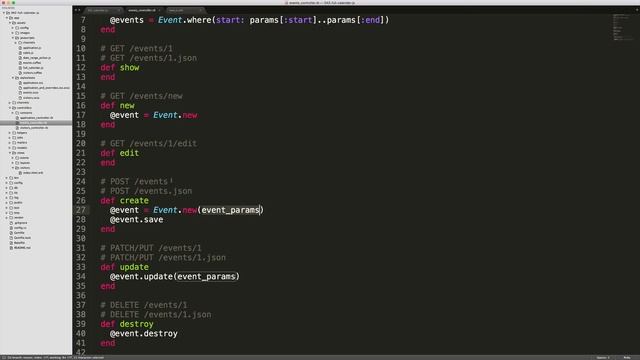Click the file icon beside README.md
The height and width of the screenshot is (360, 640).
(x=11, y=248)
